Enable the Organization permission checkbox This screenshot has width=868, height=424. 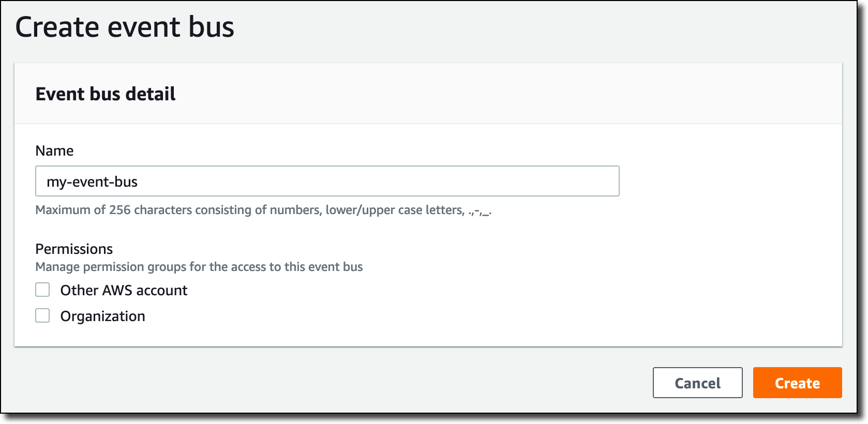click(x=42, y=315)
